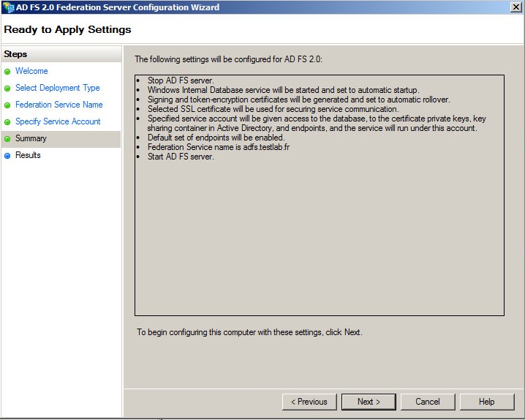
Task: Click green status dot beside Welcome
Action: [x=7, y=72]
